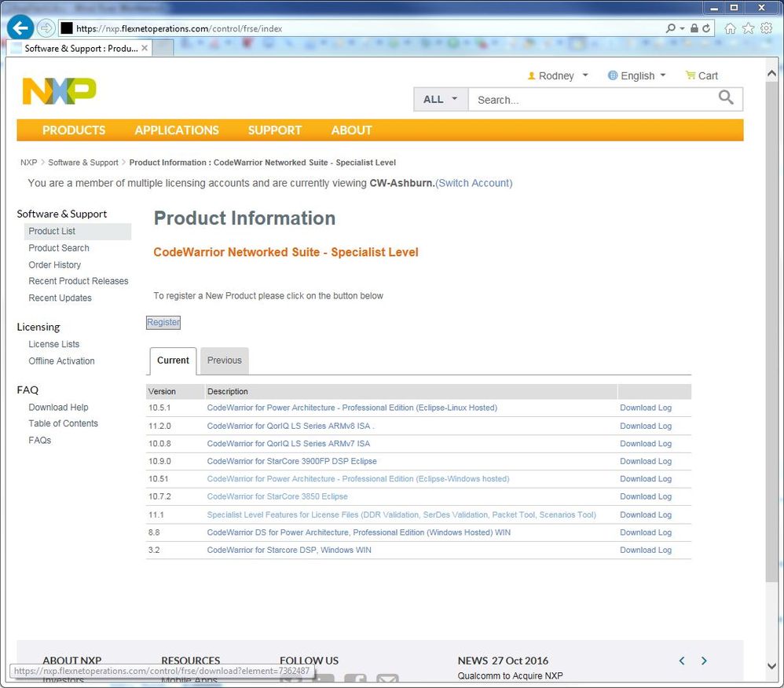Open License Lists in sidebar
Screen dimensions: 784x688
(54, 344)
